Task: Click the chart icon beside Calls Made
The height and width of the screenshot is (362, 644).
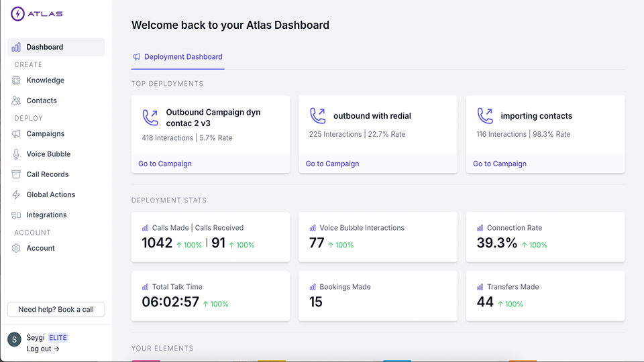Action: point(146,228)
